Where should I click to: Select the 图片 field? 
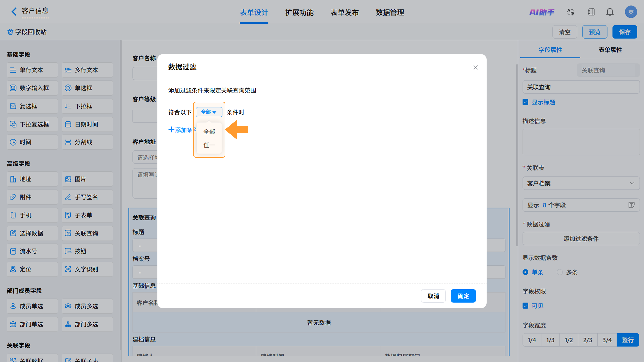(87, 179)
